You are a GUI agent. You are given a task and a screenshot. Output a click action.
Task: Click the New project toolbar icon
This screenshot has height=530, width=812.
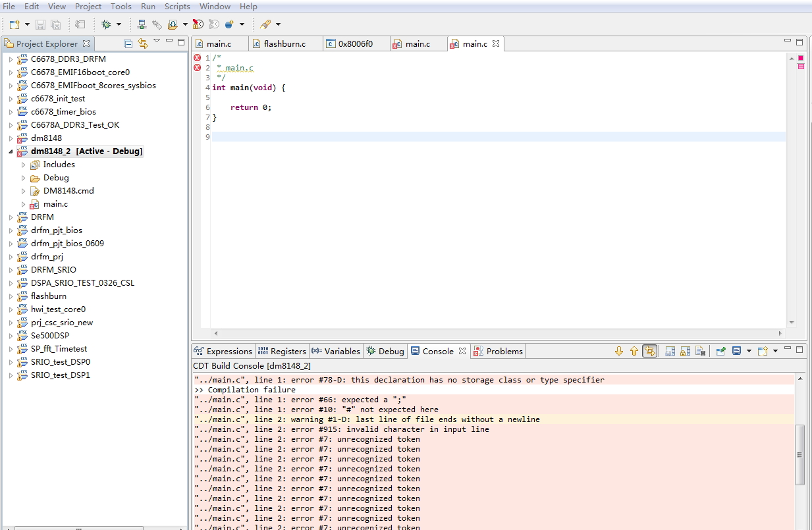(x=14, y=24)
